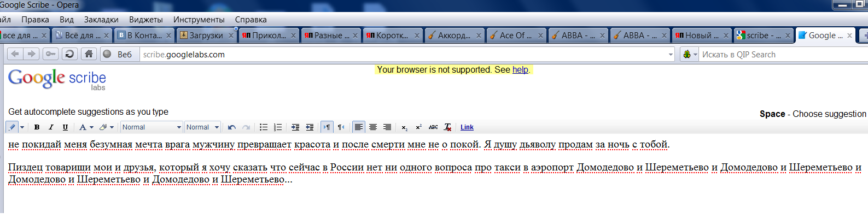Undo the last edit in editor
The image size is (868, 218).
pos(232,127)
